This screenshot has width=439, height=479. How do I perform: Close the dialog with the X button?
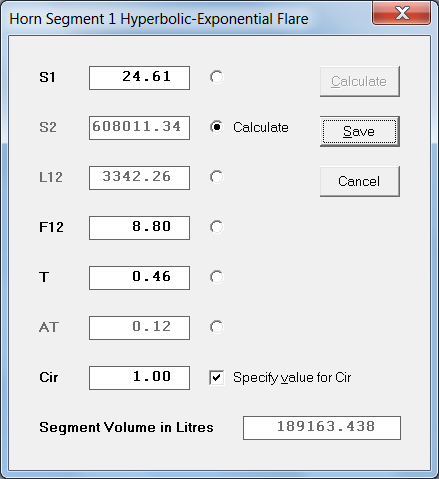(402, 13)
